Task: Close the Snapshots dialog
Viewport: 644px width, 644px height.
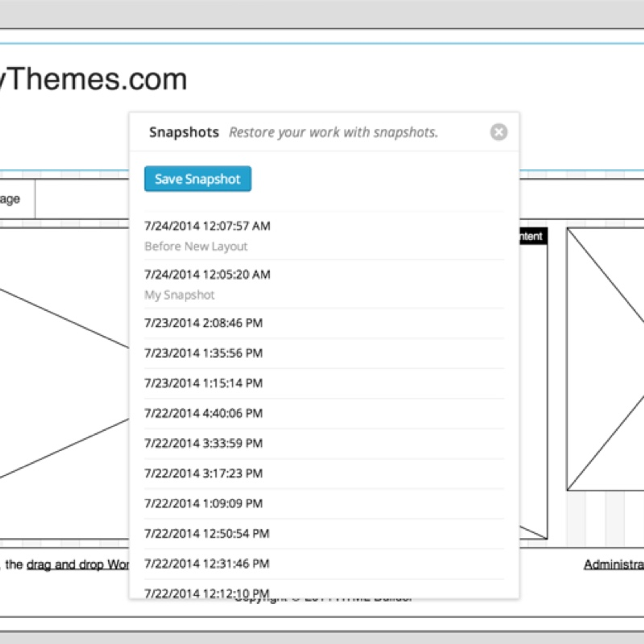Action: [x=499, y=132]
